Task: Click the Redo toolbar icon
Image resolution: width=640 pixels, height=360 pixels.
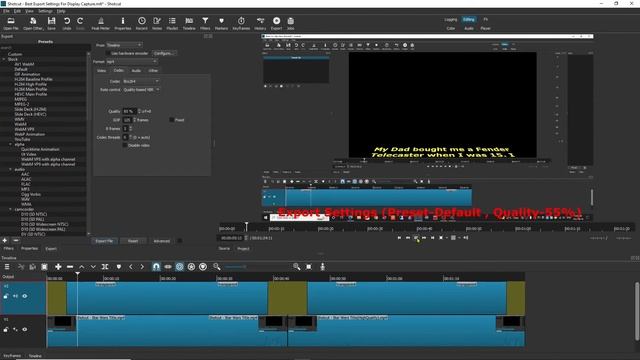Action: pos(80,23)
